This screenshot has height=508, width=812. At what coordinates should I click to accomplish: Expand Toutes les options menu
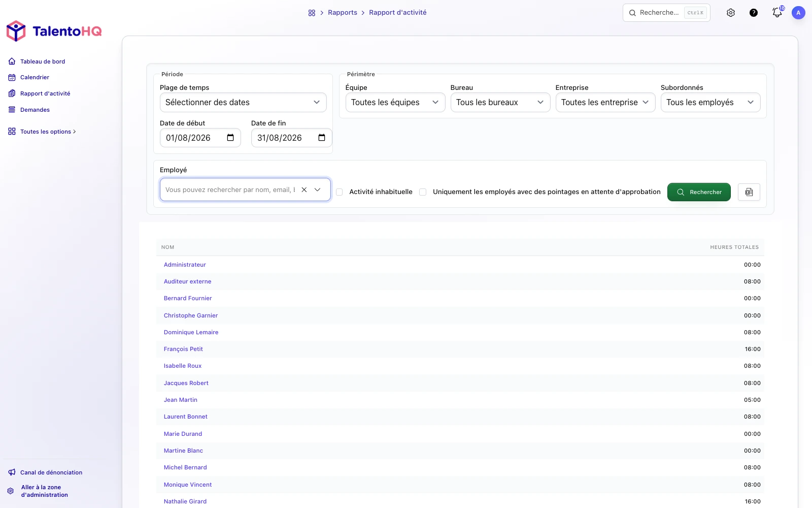click(42, 132)
